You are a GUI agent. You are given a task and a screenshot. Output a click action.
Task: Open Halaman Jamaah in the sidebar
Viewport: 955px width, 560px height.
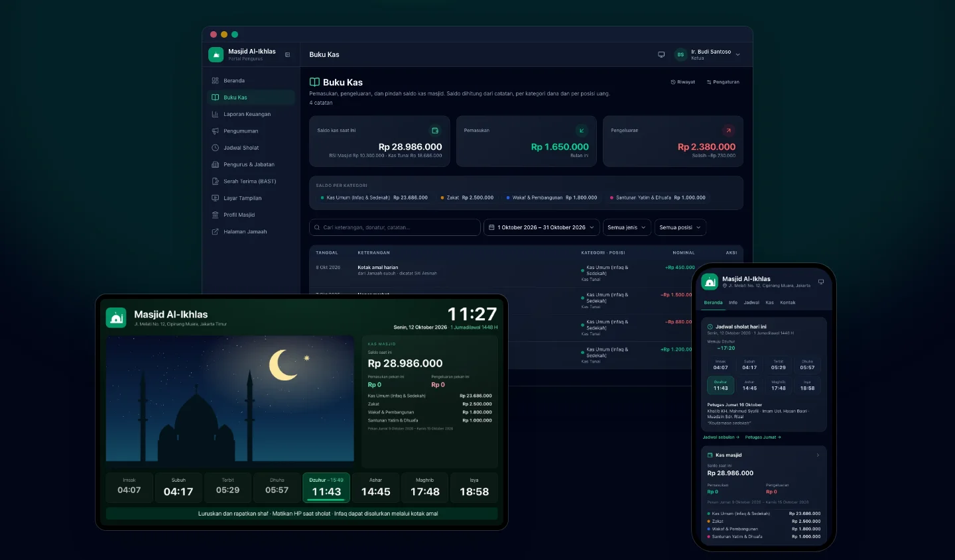(251, 232)
